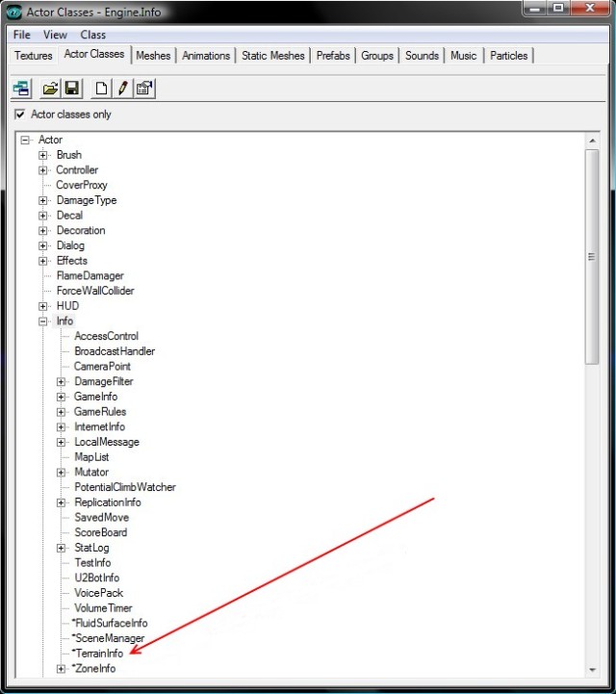
Task: Click the open package folder icon
Action: (x=50, y=89)
